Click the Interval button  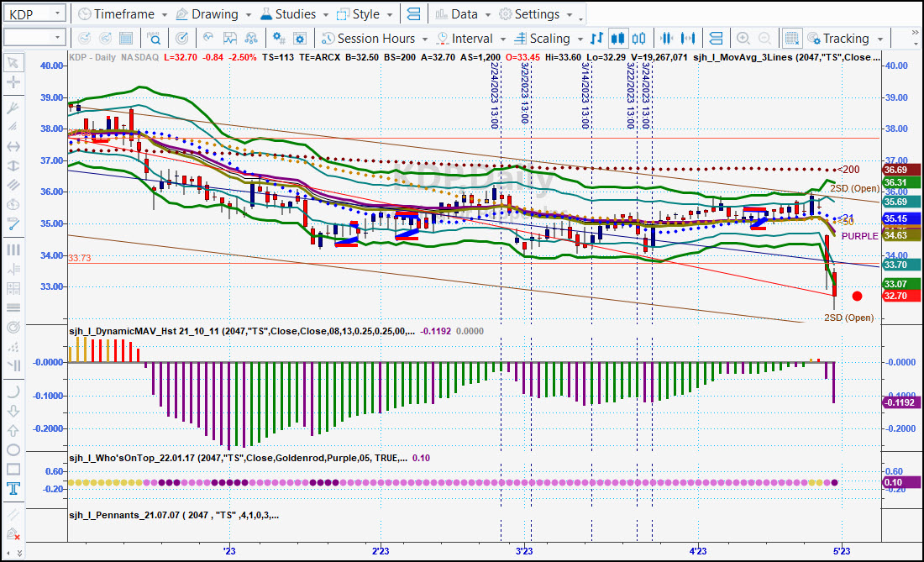pyautogui.click(x=465, y=39)
